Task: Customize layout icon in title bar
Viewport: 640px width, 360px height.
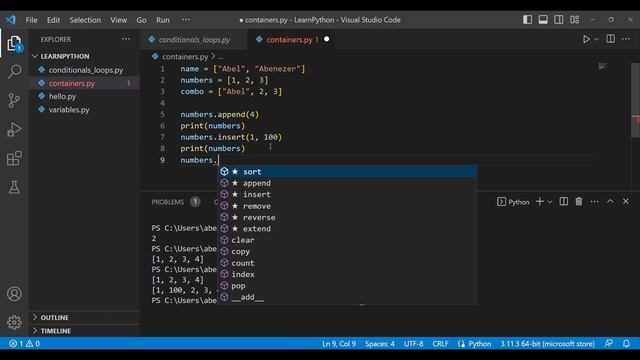Action: (x=575, y=20)
